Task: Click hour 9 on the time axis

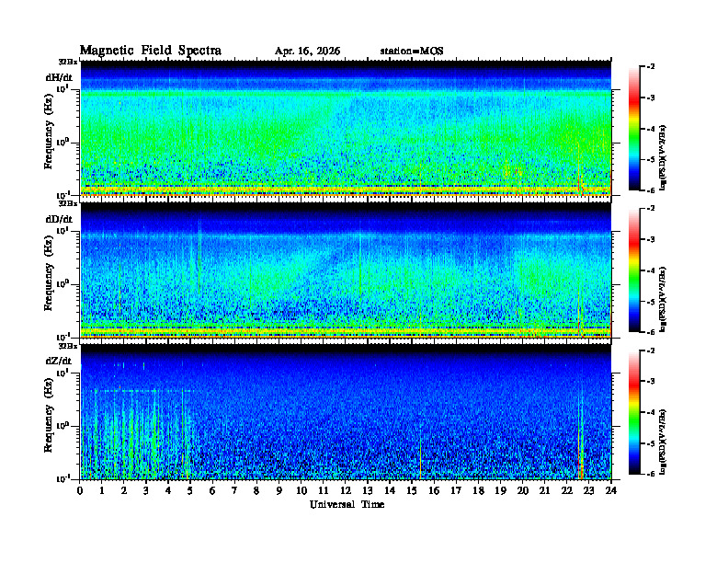Action: point(279,491)
